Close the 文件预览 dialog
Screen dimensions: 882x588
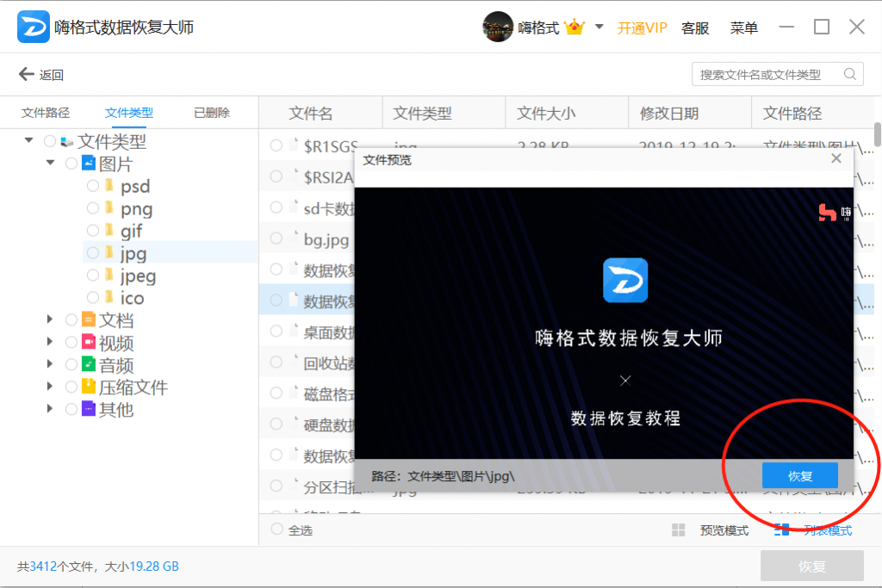tap(836, 159)
